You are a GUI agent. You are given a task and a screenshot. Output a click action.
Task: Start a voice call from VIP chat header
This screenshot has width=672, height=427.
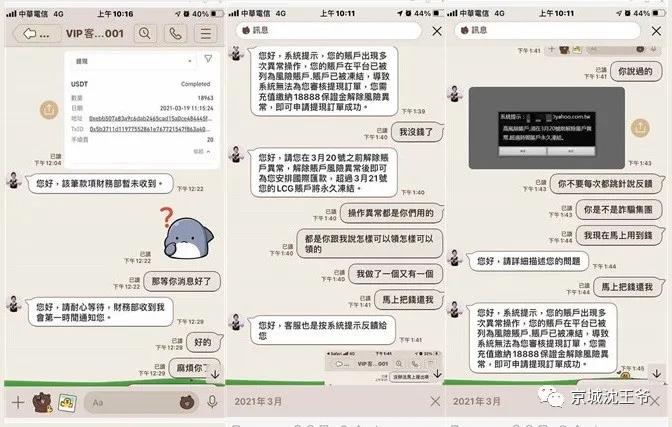175,33
